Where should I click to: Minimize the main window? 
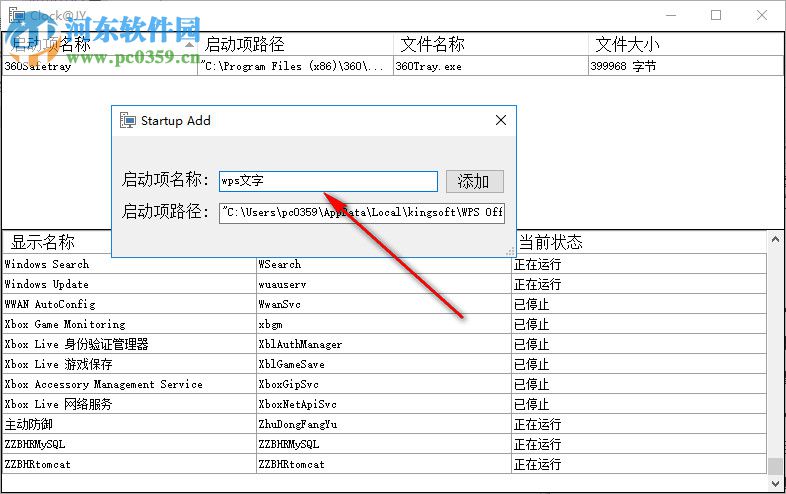[671, 15]
